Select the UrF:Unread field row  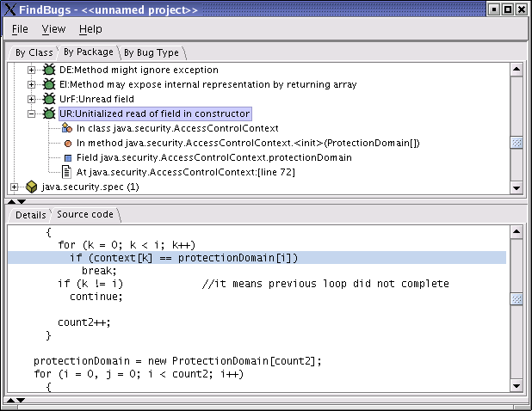[x=96, y=99]
